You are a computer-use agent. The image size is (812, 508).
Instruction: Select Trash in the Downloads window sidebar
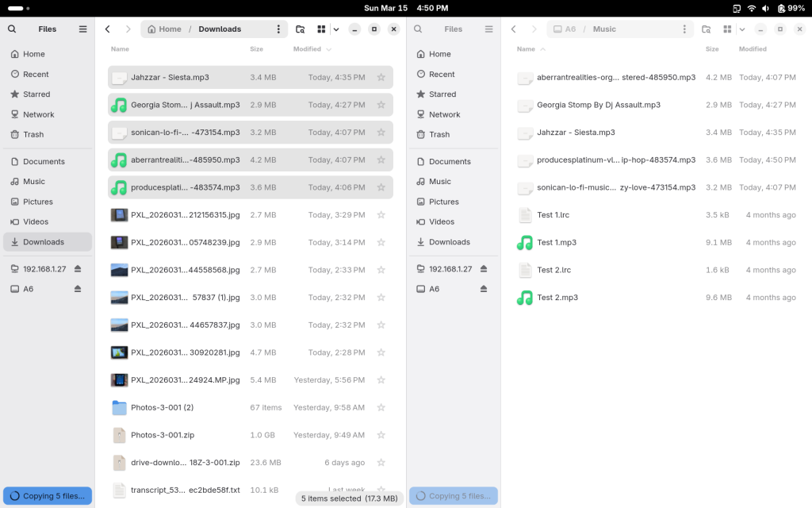point(33,135)
